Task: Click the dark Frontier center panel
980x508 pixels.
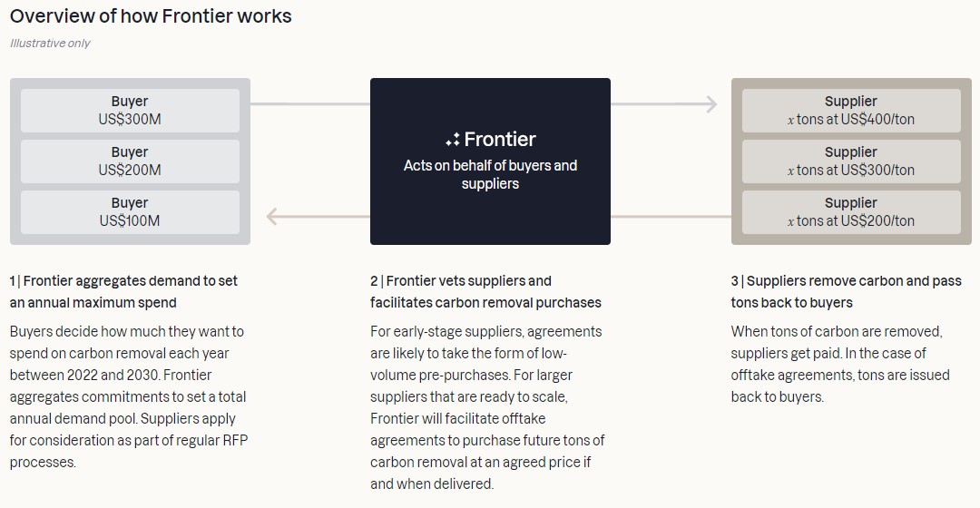Action: click(490, 161)
